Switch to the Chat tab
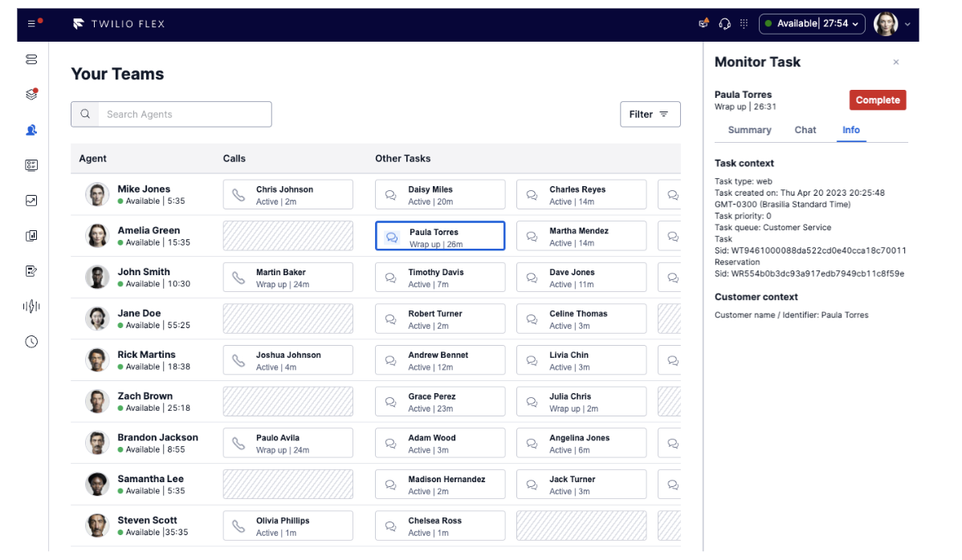Image resolution: width=962 pixels, height=560 pixels. [805, 130]
